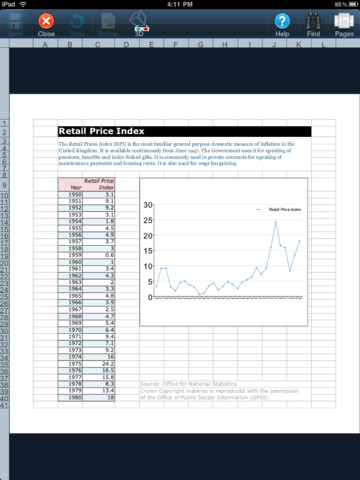Viewport: 360px width, 480px height.
Task: Click the cell containing year 1975
Action: pyautogui.click(x=70, y=364)
